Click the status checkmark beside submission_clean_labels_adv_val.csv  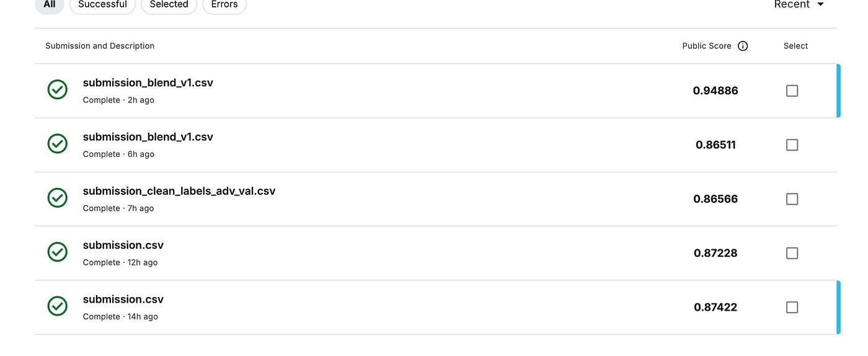click(58, 198)
